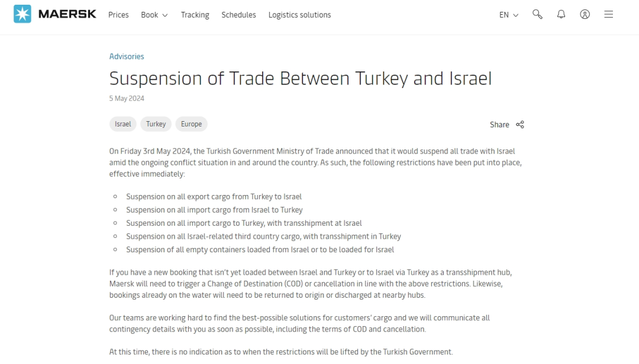Open the Prices menu item

(x=118, y=15)
